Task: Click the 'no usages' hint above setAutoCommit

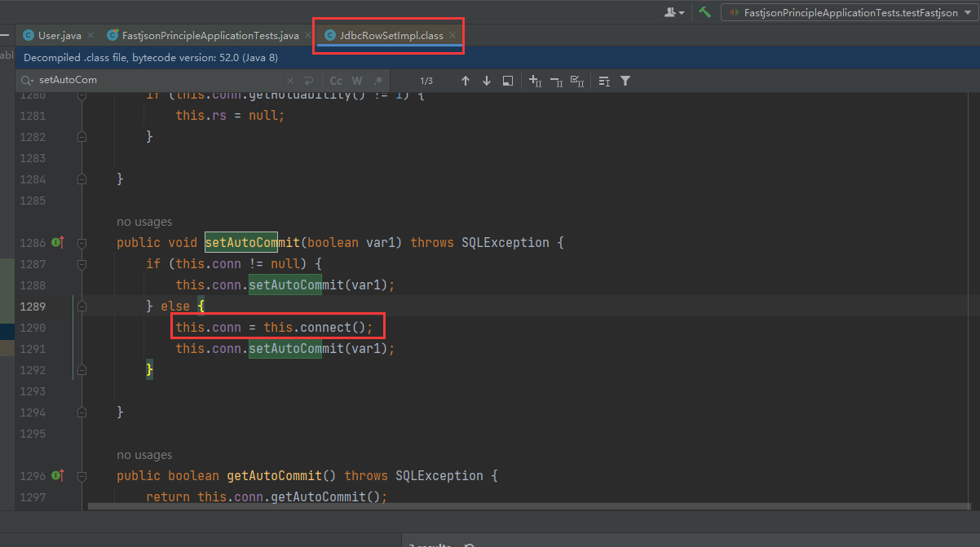Action: pos(144,222)
